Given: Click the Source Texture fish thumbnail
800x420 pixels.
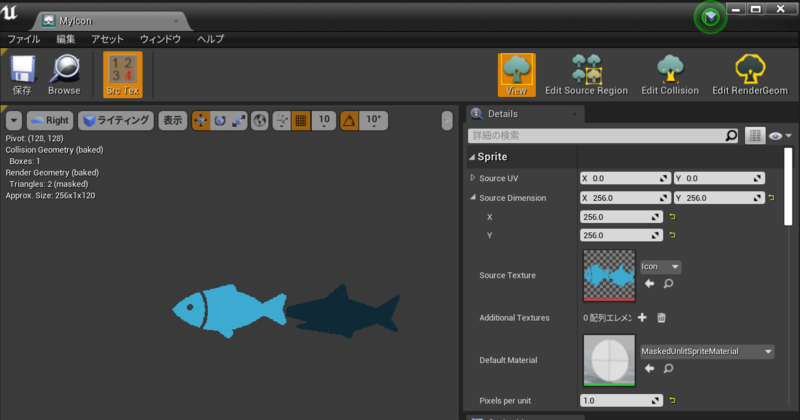Looking at the screenshot, I should [x=609, y=275].
